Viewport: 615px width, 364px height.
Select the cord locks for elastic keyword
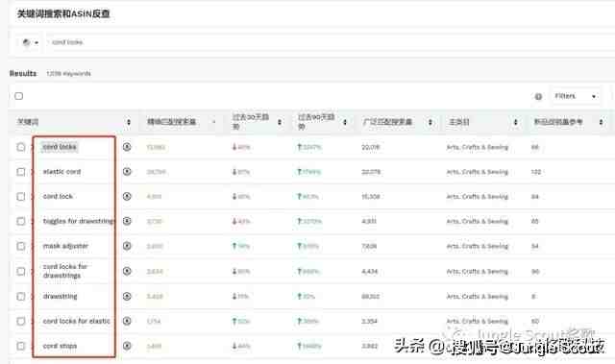point(77,322)
